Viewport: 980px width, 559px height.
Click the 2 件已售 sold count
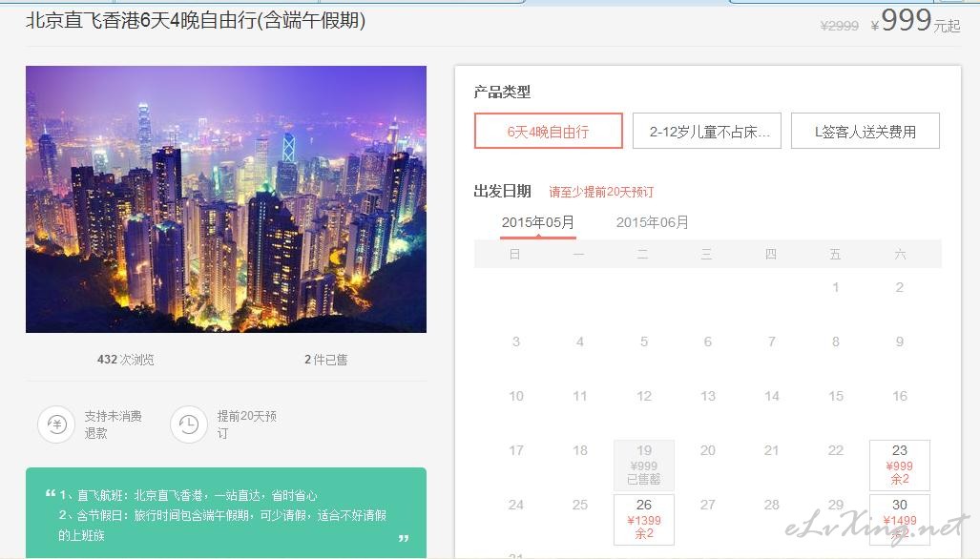point(326,359)
